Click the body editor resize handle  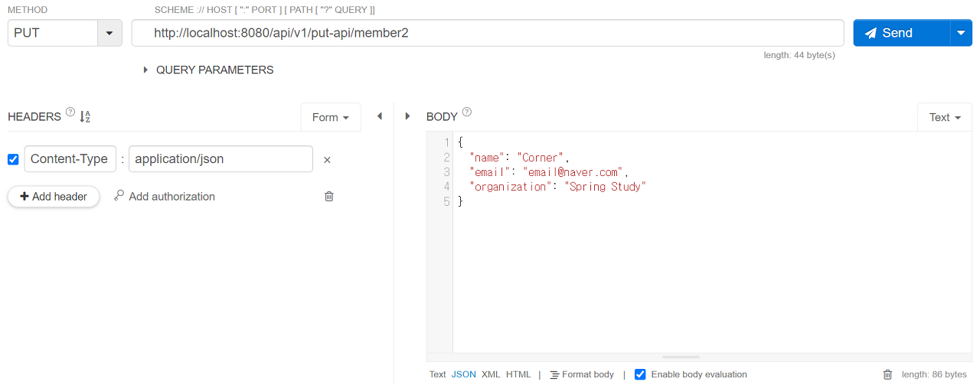[x=681, y=357]
